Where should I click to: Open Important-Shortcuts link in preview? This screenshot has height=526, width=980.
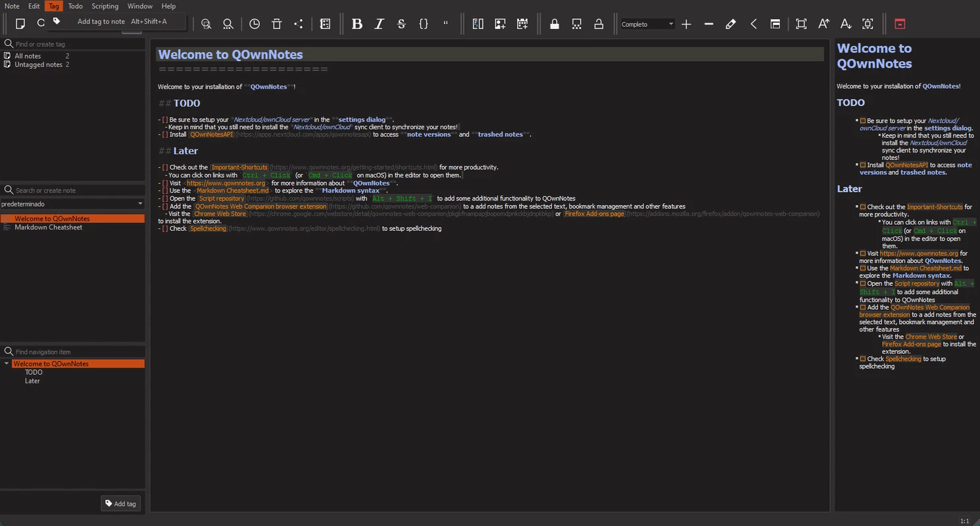click(935, 207)
